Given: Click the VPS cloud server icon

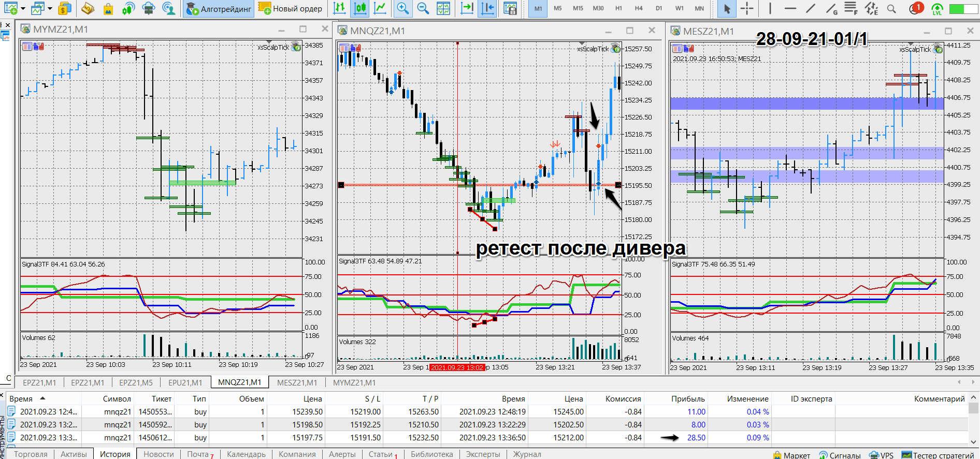Looking at the screenshot, I should [149, 8].
